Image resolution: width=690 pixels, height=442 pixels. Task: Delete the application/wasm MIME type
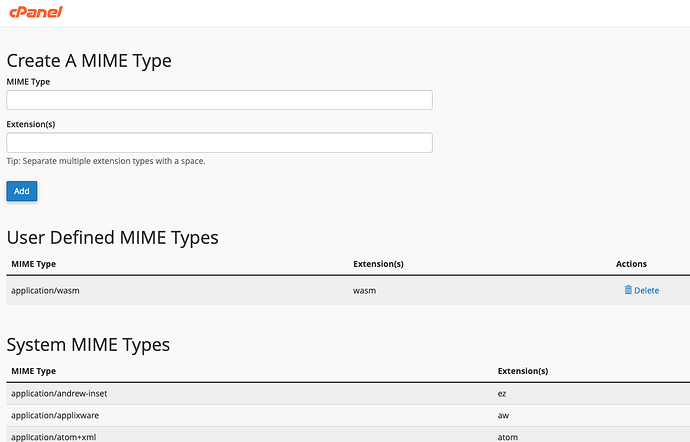[x=642, y=290]
